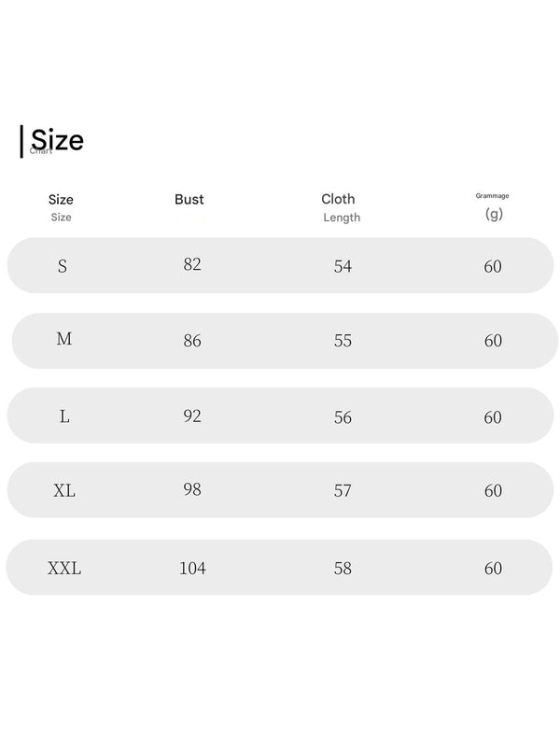Click bust value 98 in XL row
Image resolution: width=560 pixels, height=747 pixels.
point(192,489)
